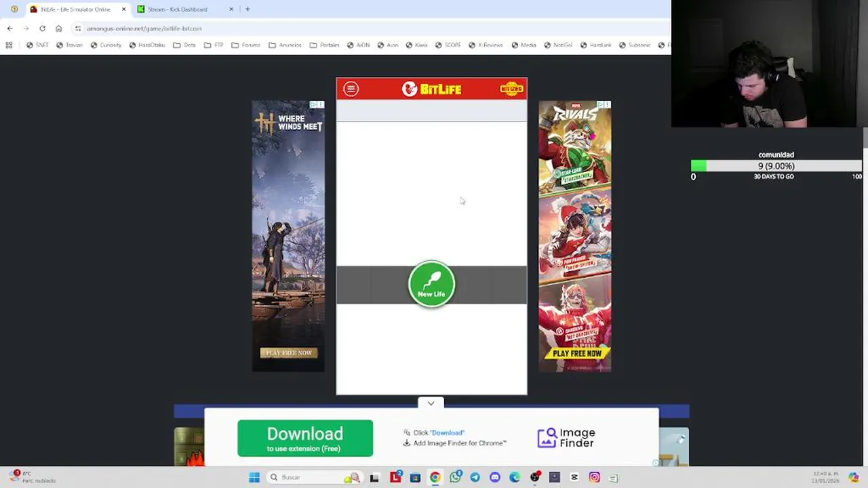Open Discord from the taskbar

click(495, 477)
